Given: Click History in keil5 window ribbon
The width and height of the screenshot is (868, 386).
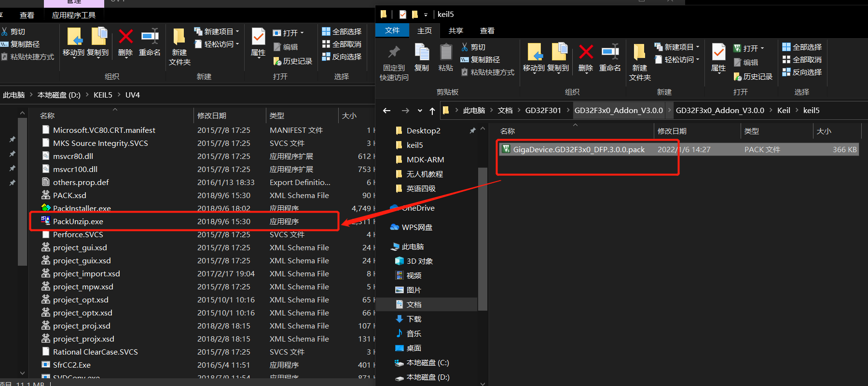Looking at the screenshot, I should 753,76.
